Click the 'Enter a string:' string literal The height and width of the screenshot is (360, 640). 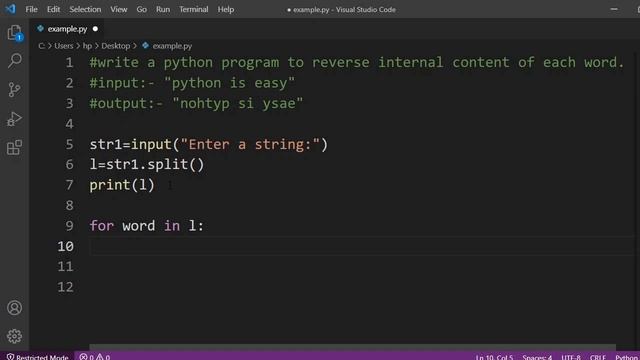pos(250,144)
